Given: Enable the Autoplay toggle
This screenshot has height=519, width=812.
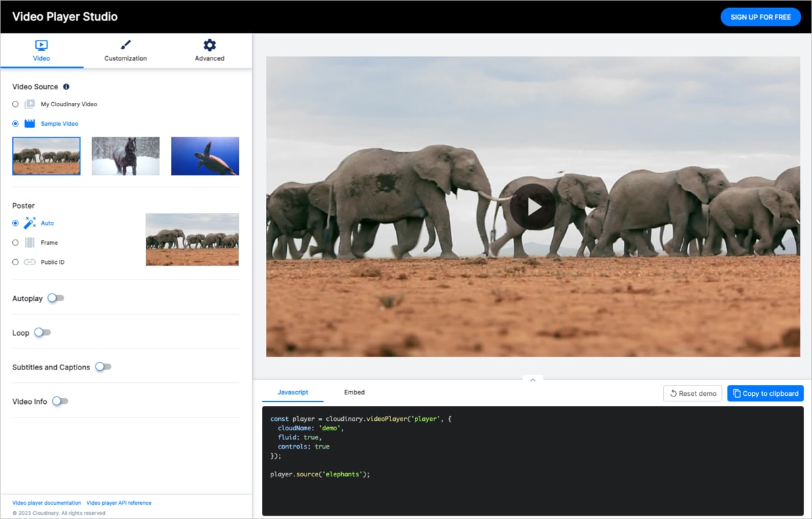Looking at the screenshot, I should coord(56,298).
